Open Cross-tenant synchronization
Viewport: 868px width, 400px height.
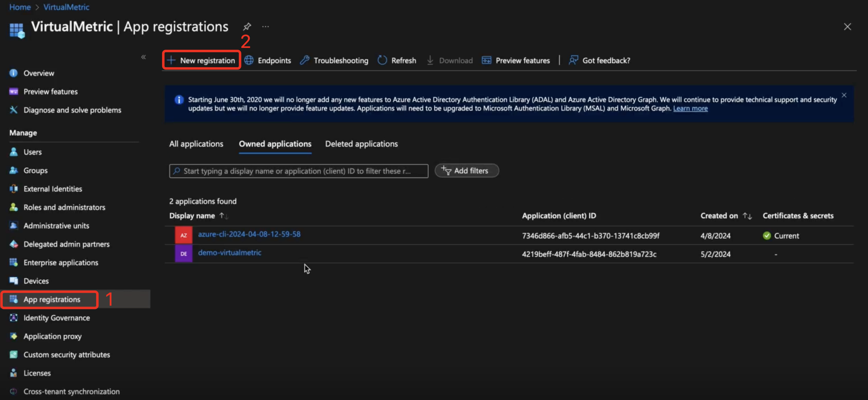[71, 392]
